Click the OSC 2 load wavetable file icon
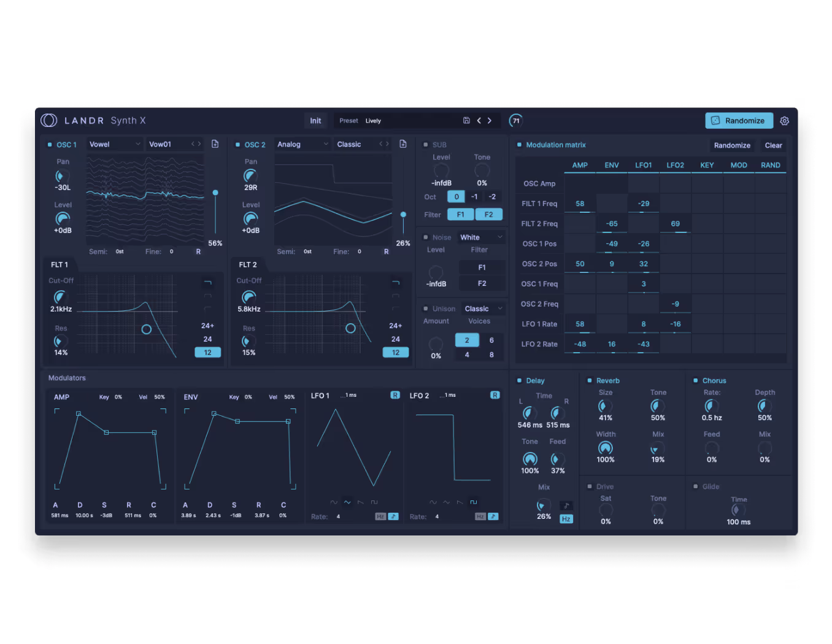Image resolution: width=832 pixels, height=644 pixels. [403, 144]
